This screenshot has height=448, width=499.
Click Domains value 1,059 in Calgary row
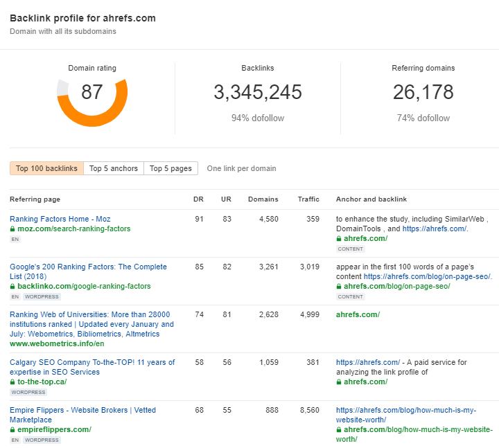pos(269,362)
